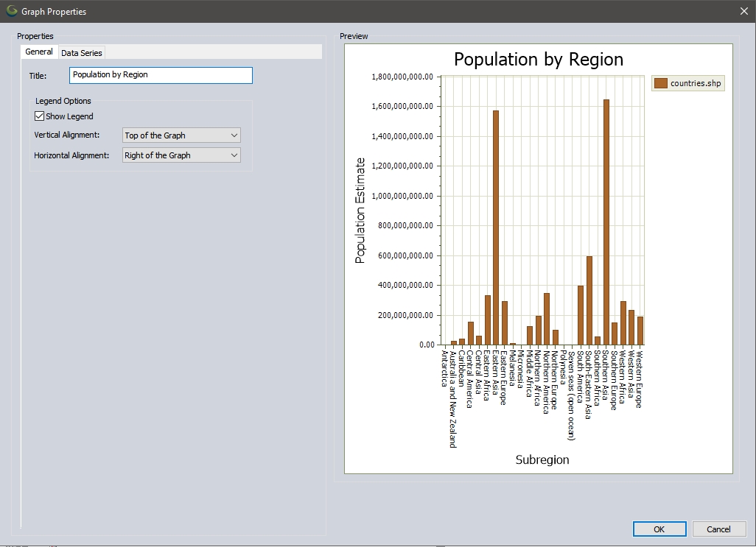Viewport: 756px width, 547px height.
Task: Click into the Title text field
Action: pos(161,75)
